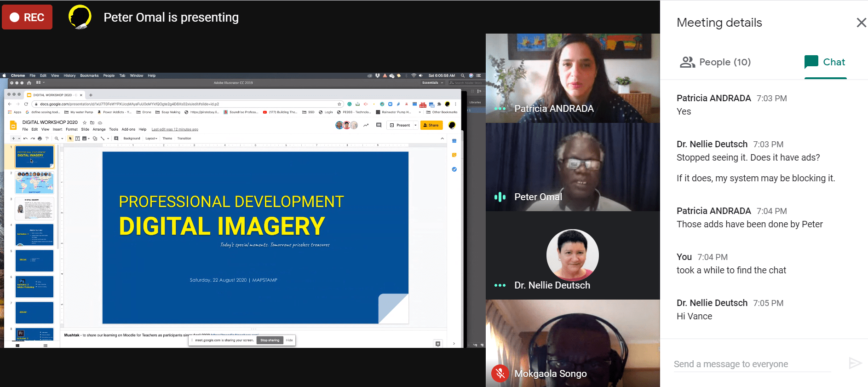This screenshot has width=868, height=387.
Task: Open the Slides Insert menu
Action: point(57,129)
